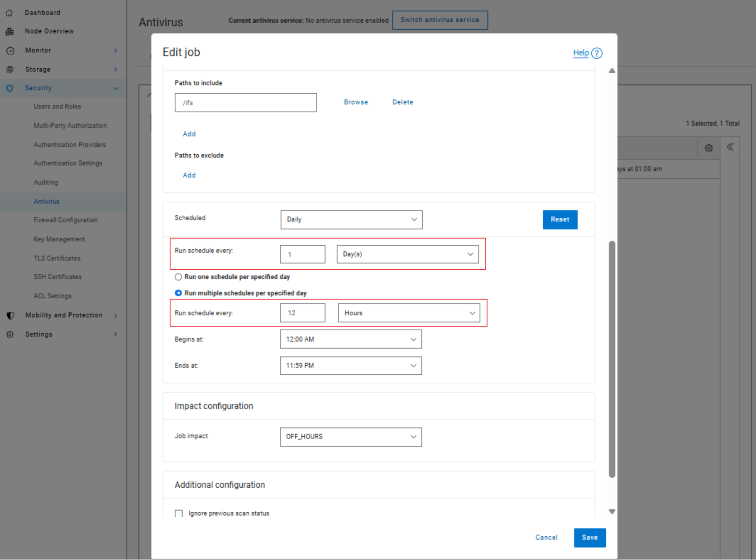Click the Storage icon in sidebar

(x=10, y=70)
